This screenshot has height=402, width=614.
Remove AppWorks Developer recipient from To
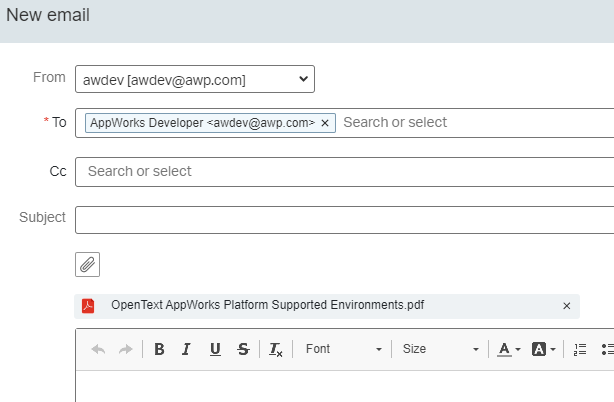[x=325, y=123]
